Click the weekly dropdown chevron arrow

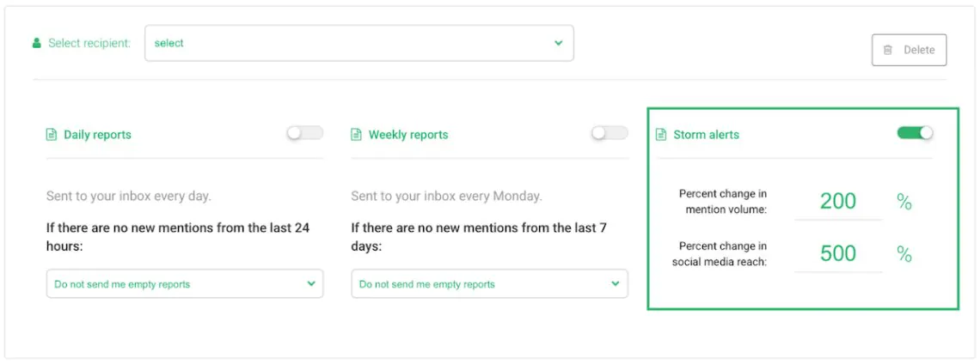[x=616, y=283]
